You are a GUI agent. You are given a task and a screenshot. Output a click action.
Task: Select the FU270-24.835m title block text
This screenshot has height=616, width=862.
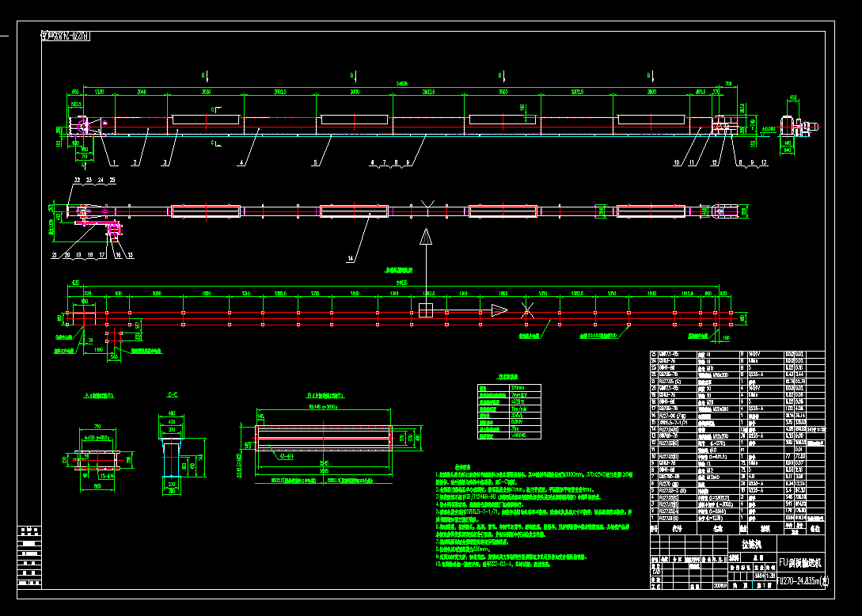[x=802, y=580]
